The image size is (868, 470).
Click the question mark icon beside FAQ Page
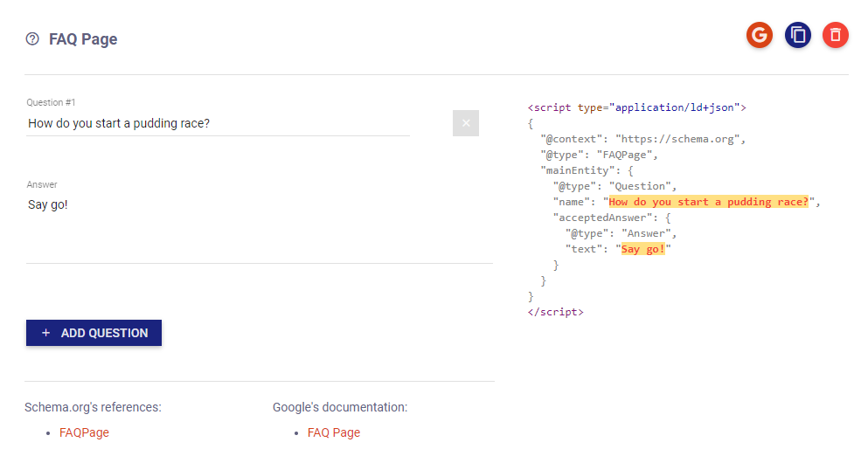tap(32, 38)
